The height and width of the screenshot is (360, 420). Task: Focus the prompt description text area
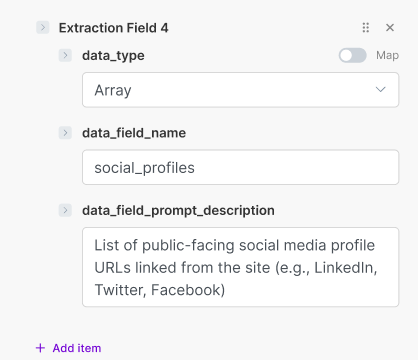click(240, 267)
